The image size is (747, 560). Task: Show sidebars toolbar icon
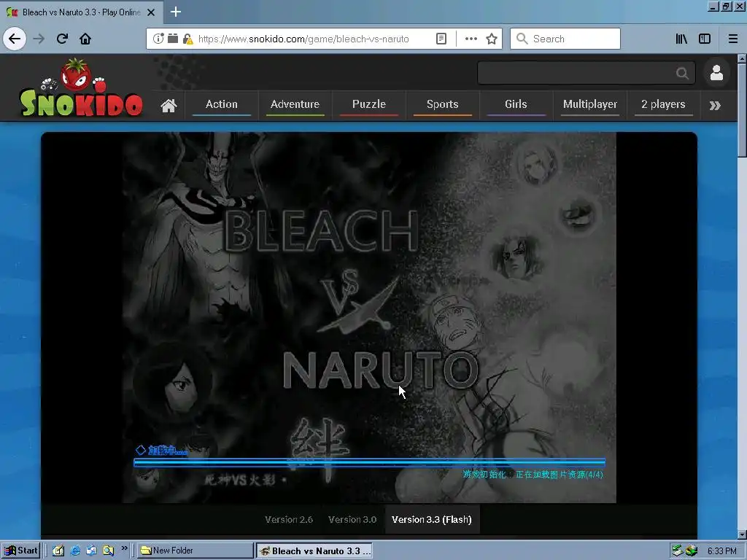click(x=705, y=39)
